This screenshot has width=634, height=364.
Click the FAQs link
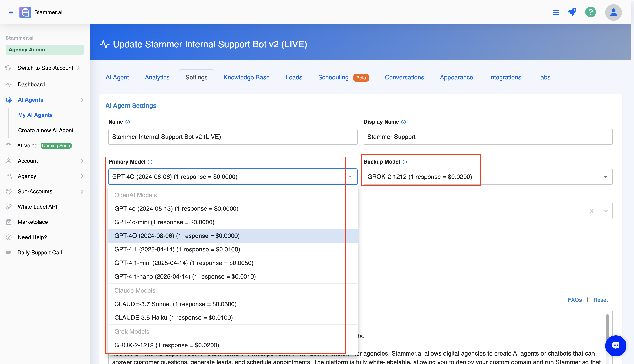click(x=575, y=300)
